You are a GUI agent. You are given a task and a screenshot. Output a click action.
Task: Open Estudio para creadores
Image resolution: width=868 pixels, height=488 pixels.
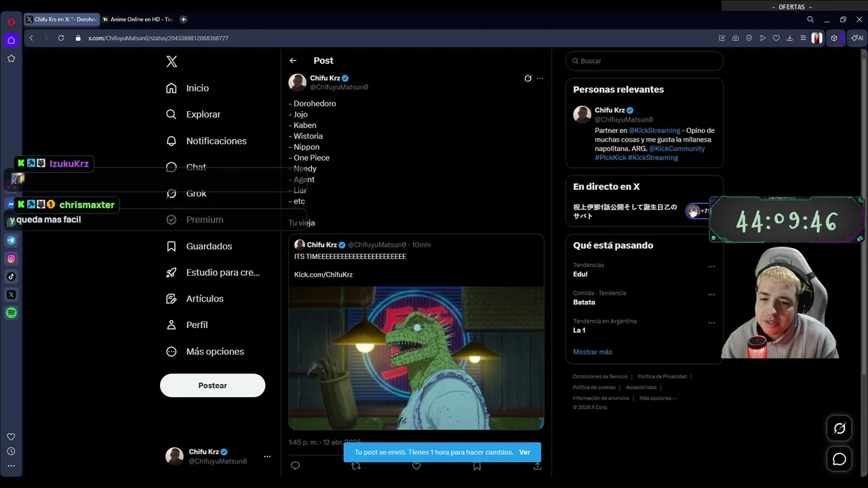click(213, 272)
